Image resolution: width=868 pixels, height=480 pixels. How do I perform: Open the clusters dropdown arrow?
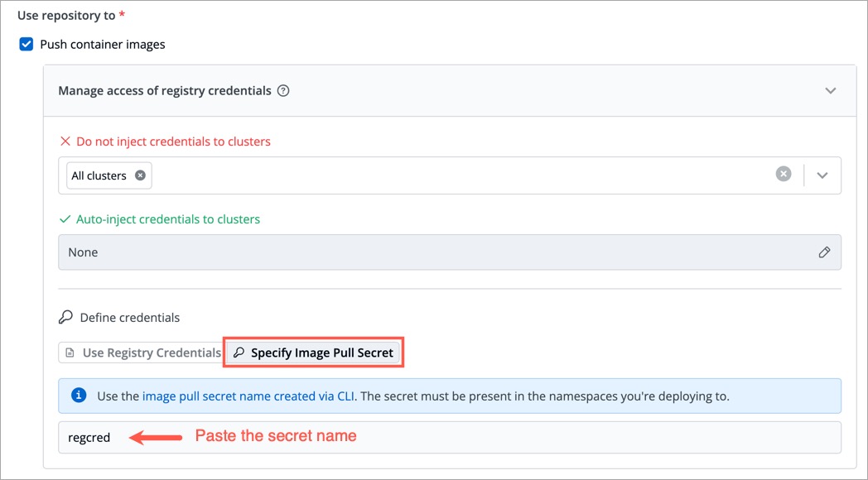822,175
